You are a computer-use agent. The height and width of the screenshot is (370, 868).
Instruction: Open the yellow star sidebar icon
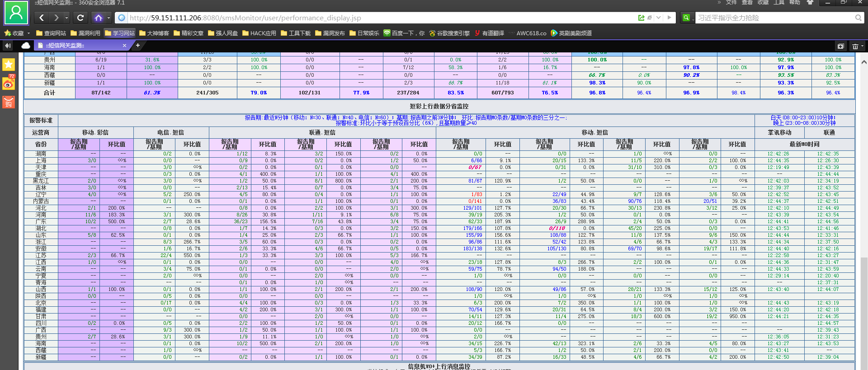pos(9,65)
